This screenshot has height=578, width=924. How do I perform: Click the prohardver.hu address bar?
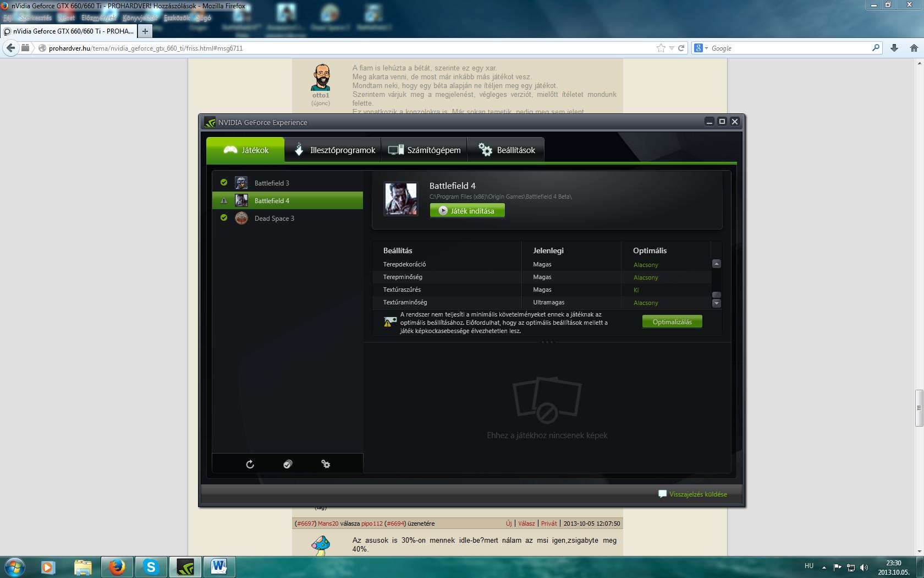351,48
